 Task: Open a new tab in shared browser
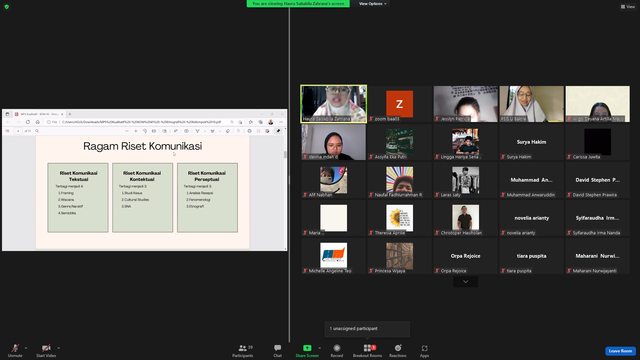(70, 114)
